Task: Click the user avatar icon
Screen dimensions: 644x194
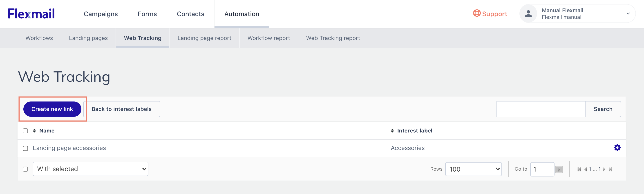Action: coord(528,14)
